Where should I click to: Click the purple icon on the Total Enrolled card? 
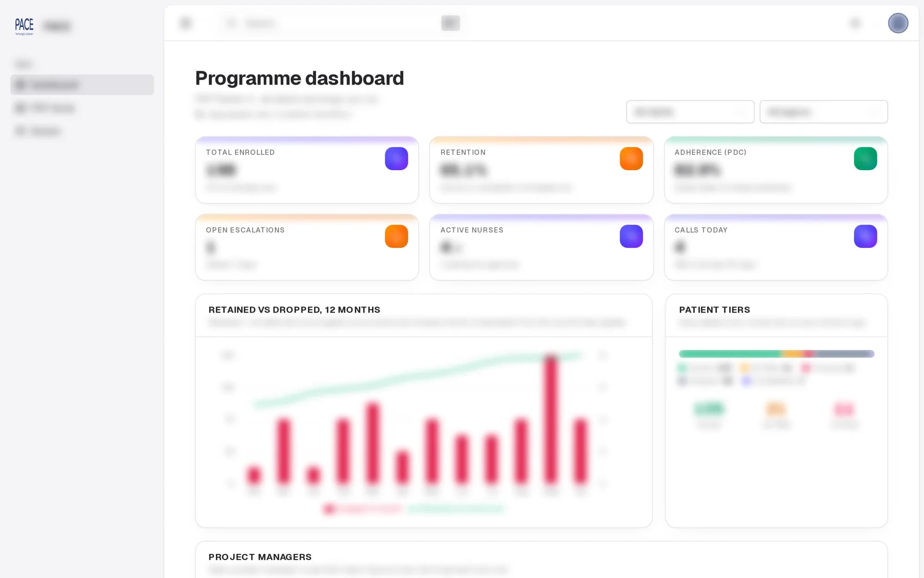tap(396, 159)
